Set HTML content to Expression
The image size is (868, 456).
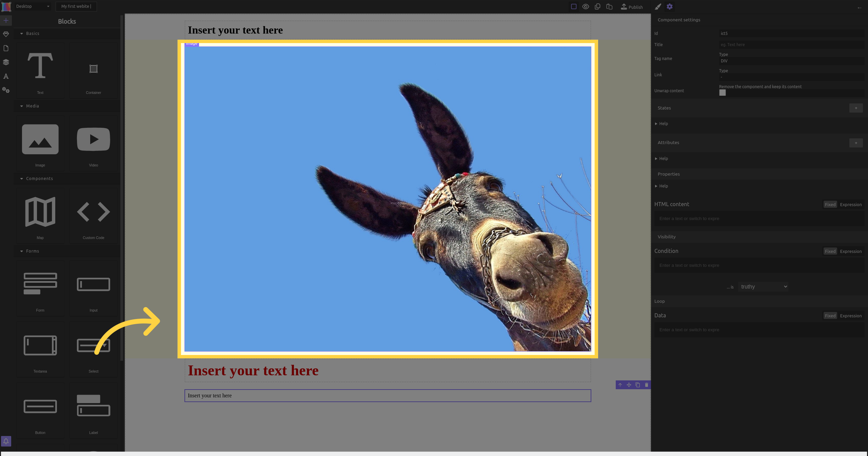[x=851, y=204]
